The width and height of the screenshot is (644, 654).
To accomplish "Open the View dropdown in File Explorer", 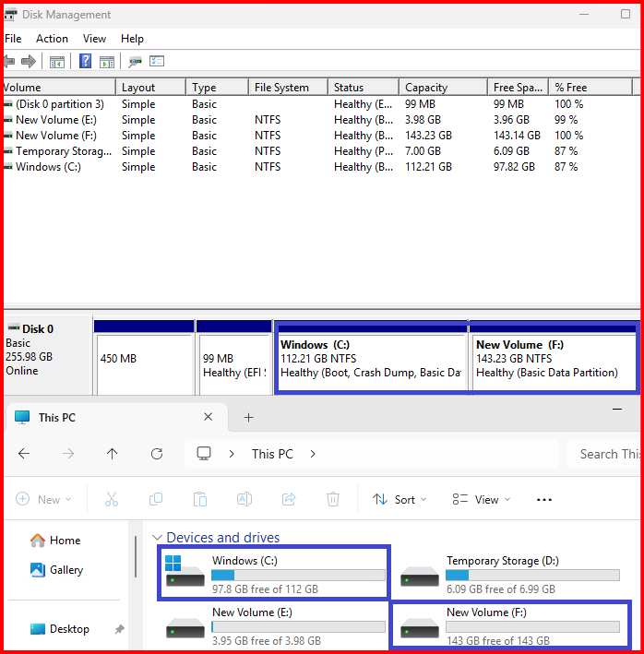I will point(480,500).
